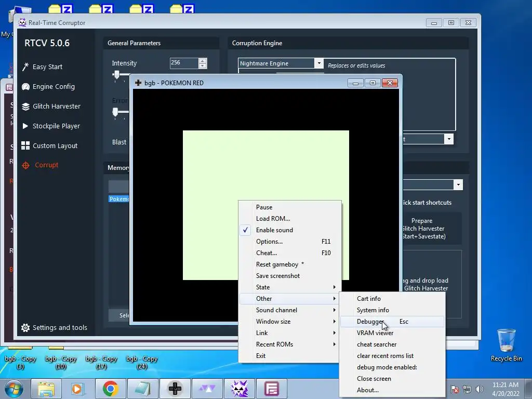Click the Error Delay slider handle
This screenshot has width=532, height=399.
115,112
